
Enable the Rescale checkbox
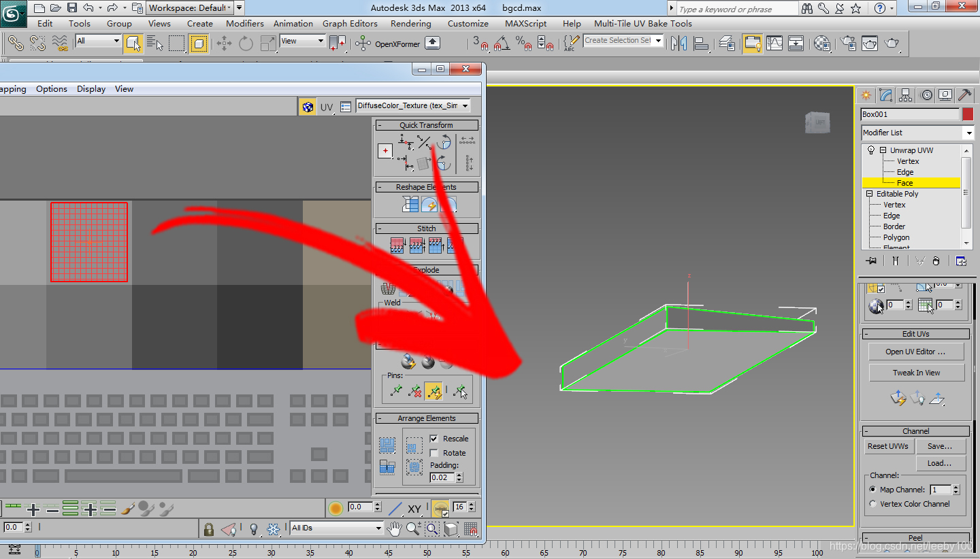point(434,439)
